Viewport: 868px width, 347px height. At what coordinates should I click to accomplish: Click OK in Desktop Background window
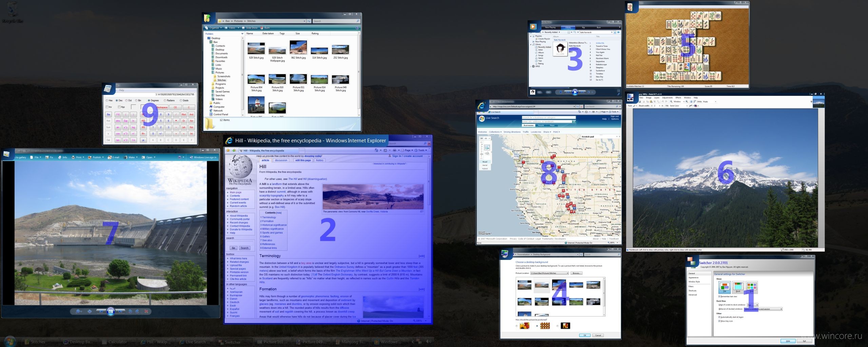click(585, 335)
